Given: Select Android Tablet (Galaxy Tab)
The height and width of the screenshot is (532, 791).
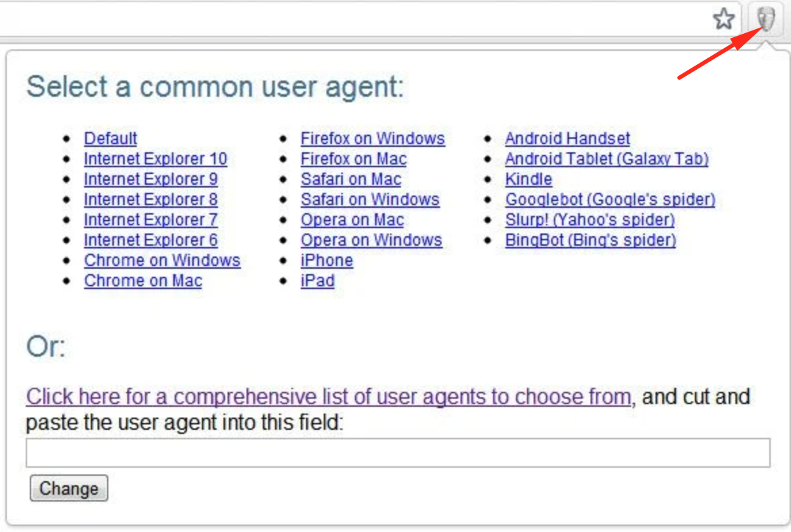Looking at the screenshot, I should pyautogui.click(x=606, y=159).
